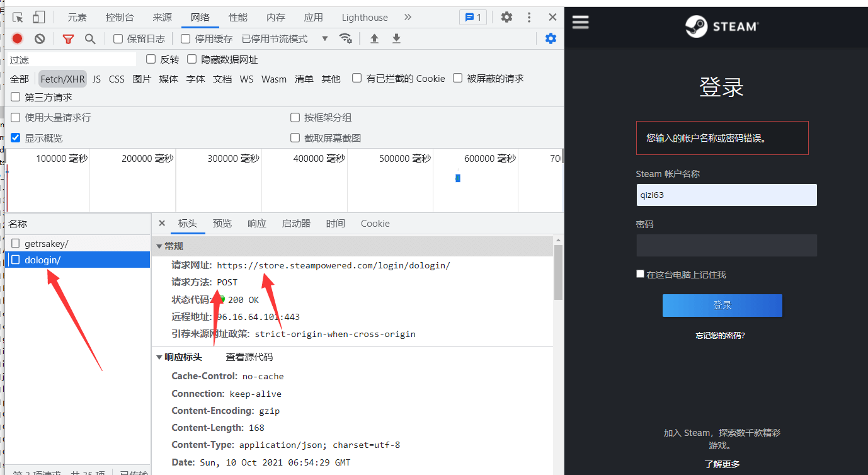Screen dimensions: 868x475
Task: Toggle the red filter funnel icon
Action: [68, 39]
